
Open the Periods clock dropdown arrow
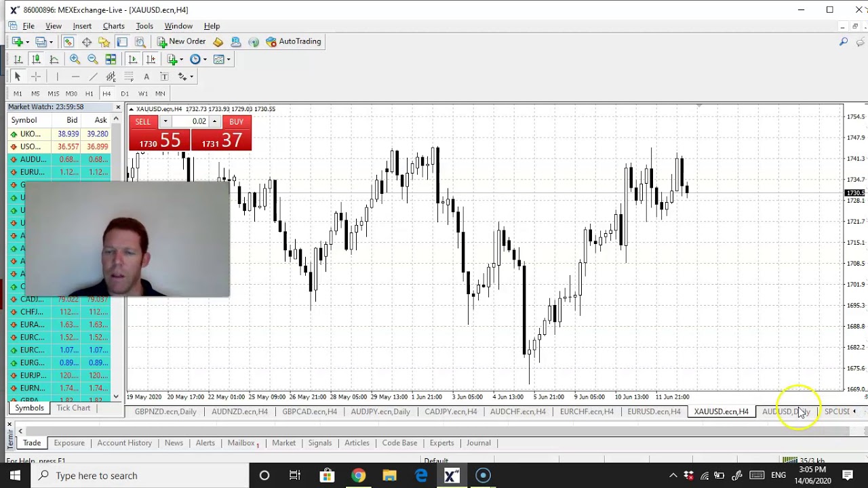[205, 60]
